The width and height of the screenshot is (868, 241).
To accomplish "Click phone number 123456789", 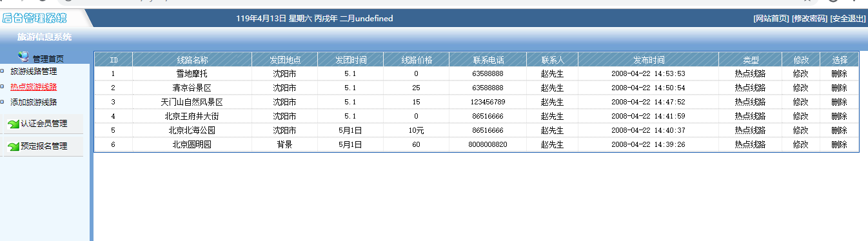I will 488,102.
